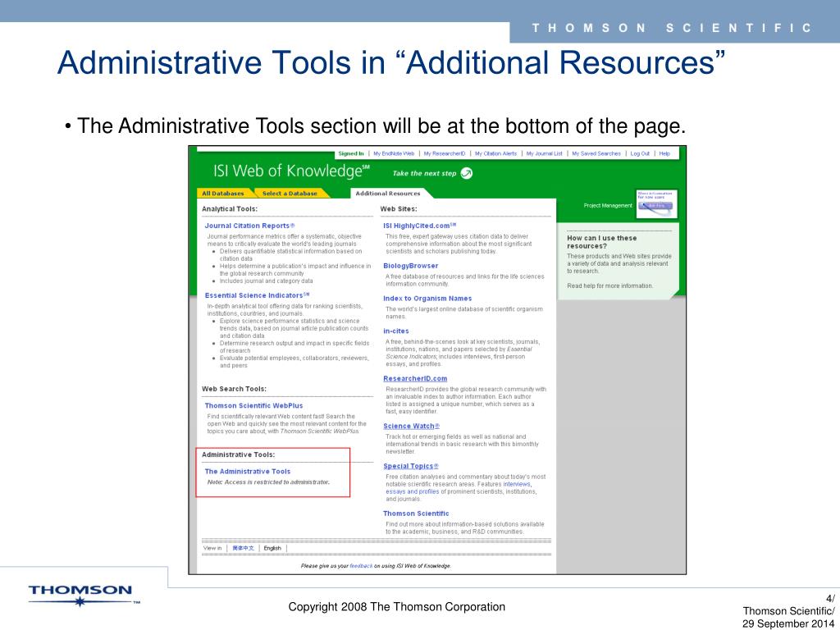Click the Take the next step arrow icon
840x630 pixels.
pyautogui.click(x=467, y=173)
